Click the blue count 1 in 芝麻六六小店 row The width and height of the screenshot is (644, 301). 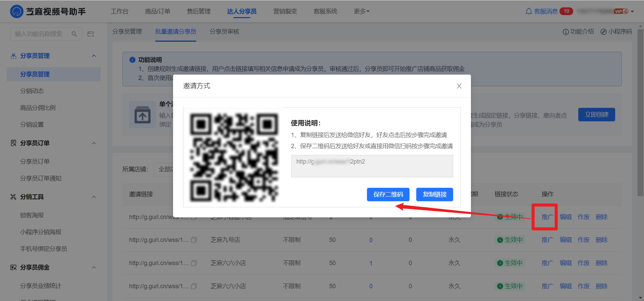(371, 263)
